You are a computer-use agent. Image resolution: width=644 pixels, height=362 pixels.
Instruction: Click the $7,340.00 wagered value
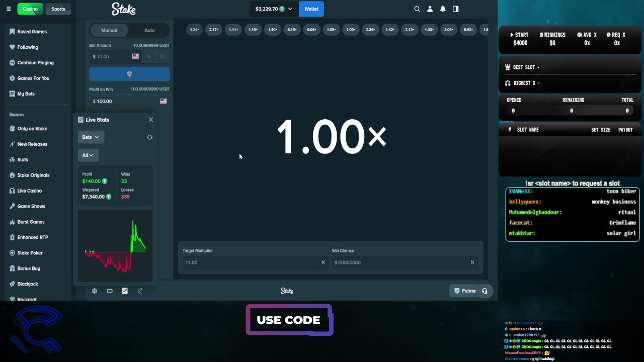[x=94, y=197]
